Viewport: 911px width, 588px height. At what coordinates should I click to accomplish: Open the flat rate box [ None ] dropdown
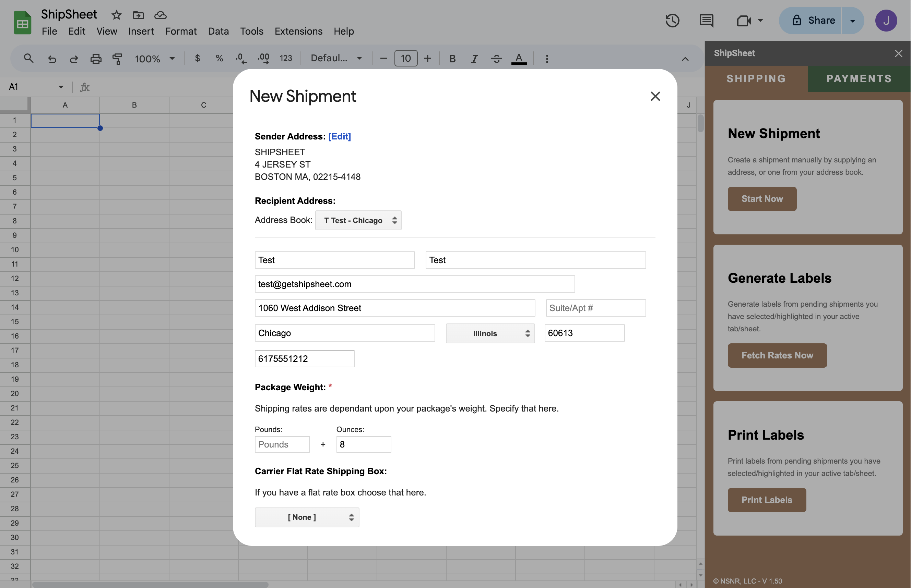307,517
